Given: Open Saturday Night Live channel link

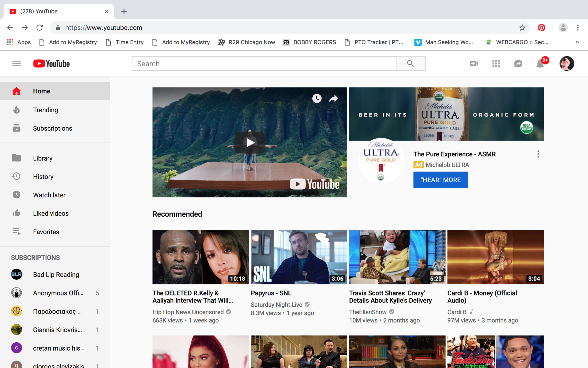Looking at the screenshot, I should [x=276, y=304].
